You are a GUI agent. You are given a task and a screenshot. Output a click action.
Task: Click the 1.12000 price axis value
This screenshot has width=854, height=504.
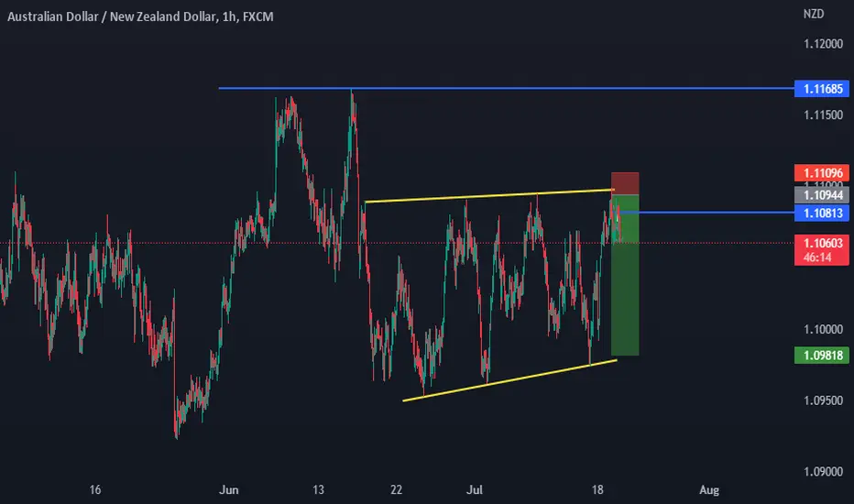[823, 44]
